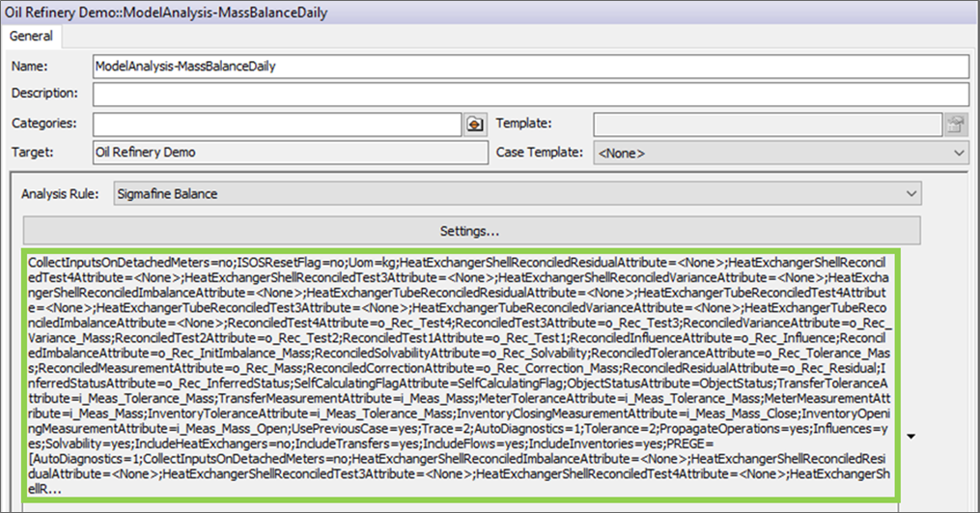The image size is (980, 513).
Task: Click the Case Template label
Action: [540, 153]
